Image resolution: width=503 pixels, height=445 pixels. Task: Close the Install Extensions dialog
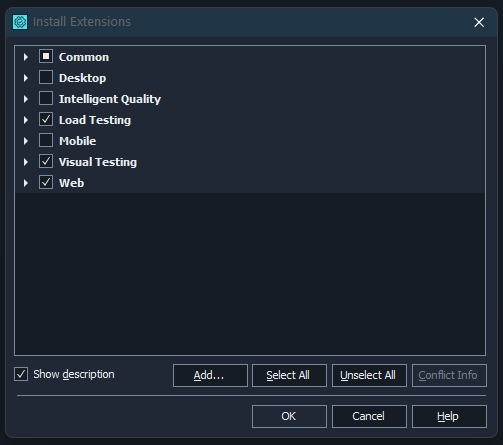click(x=479, y=22)
